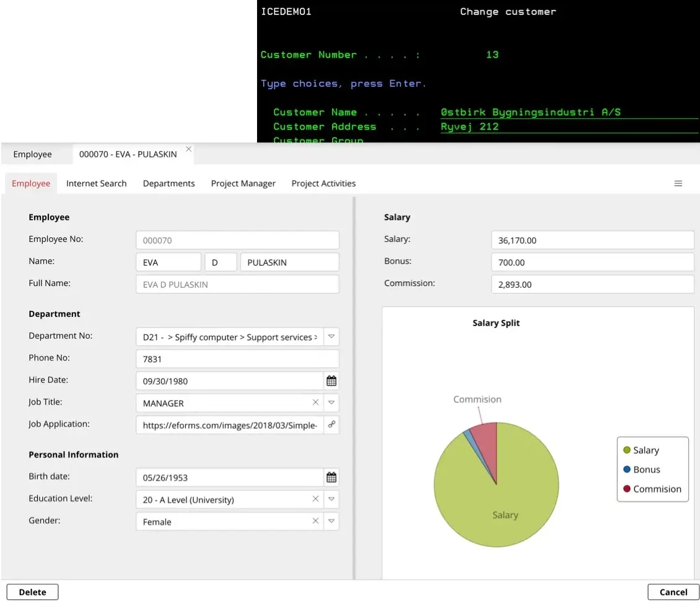The height and width of the screenshot is (603, 700).
Task: Click the ICEDEMO1 text in terminal
Action: 286,12
